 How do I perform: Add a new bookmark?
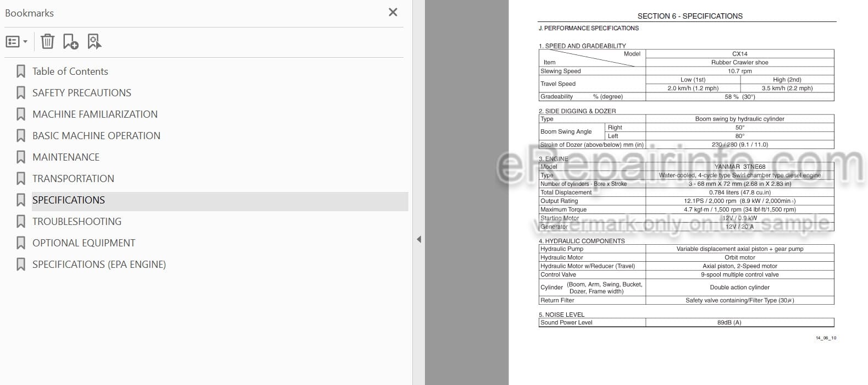[x=70, y=42]
